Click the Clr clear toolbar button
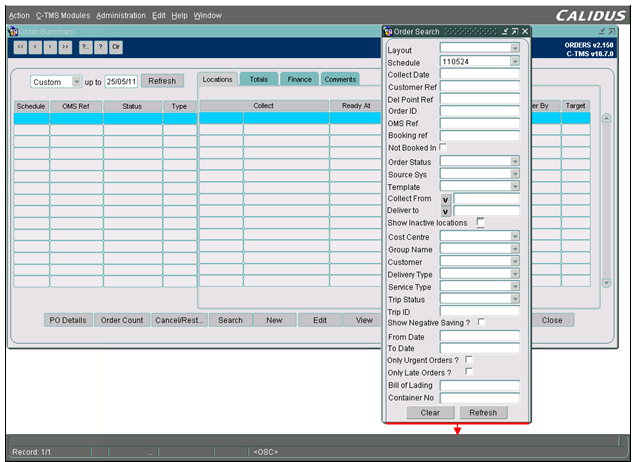The height and width of the screenshot is (462, 632). coord(116,47)
